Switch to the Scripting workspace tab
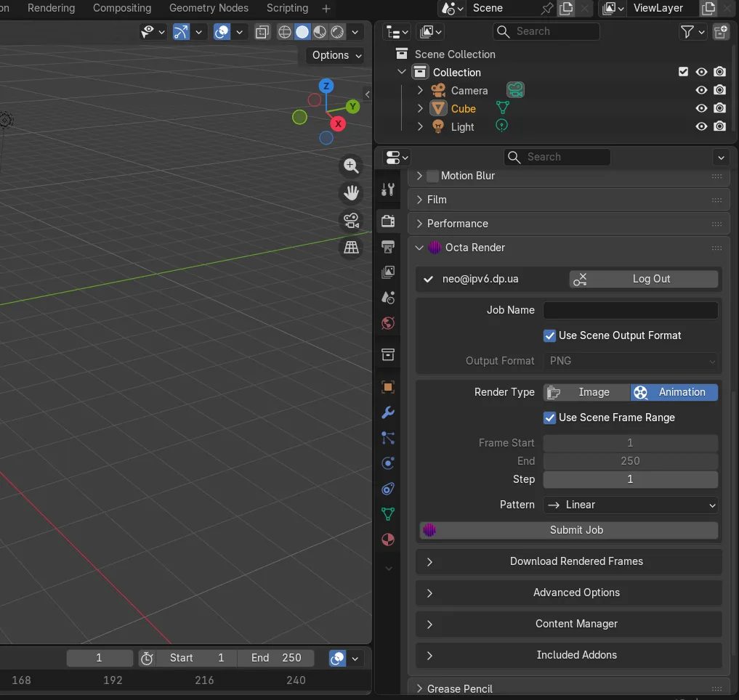This screenshot has height=700, width=739. click(x=288, y=8)
